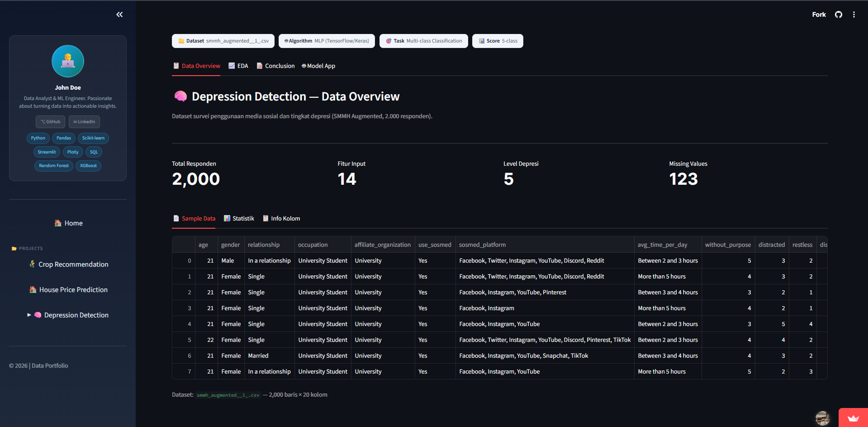Open the Info Kolom sub-tab

click(281, 219)
